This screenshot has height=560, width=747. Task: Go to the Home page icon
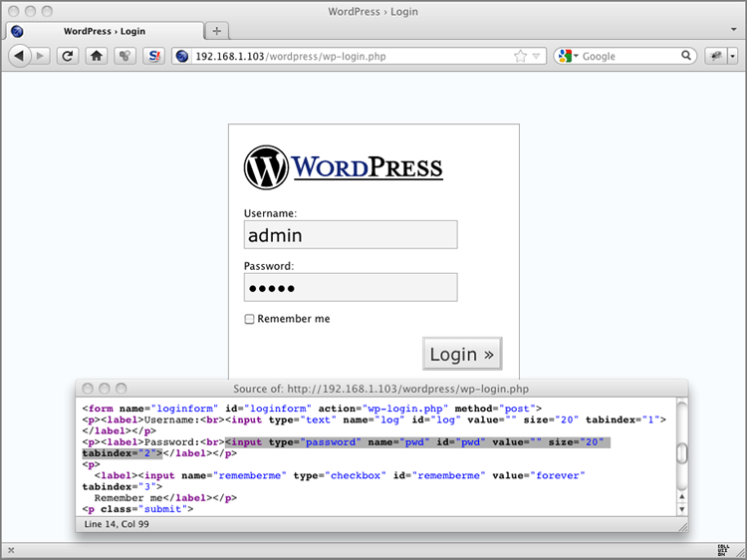point(97,56)
